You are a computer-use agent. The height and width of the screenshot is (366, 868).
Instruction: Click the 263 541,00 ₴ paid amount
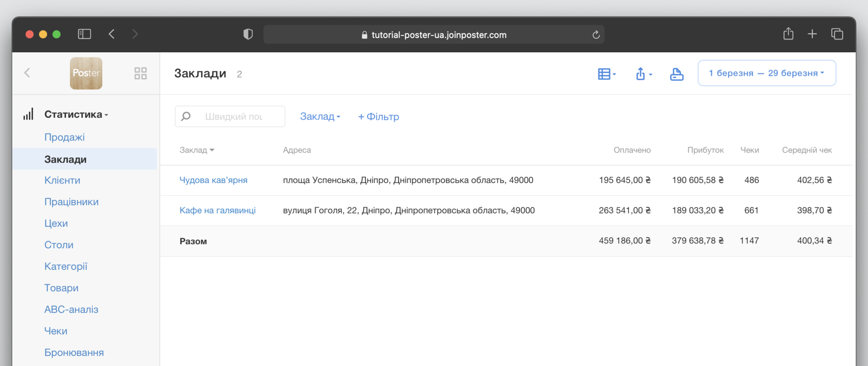pos(625,210)
